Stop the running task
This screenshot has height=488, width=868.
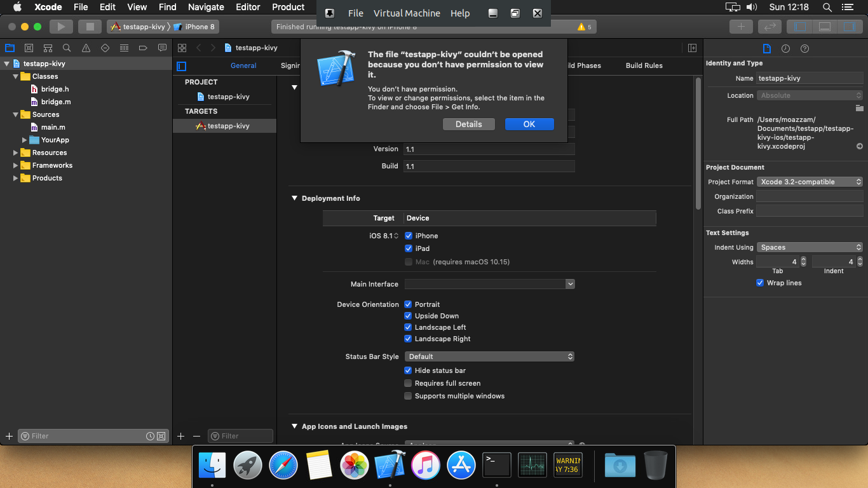[90, 27]
